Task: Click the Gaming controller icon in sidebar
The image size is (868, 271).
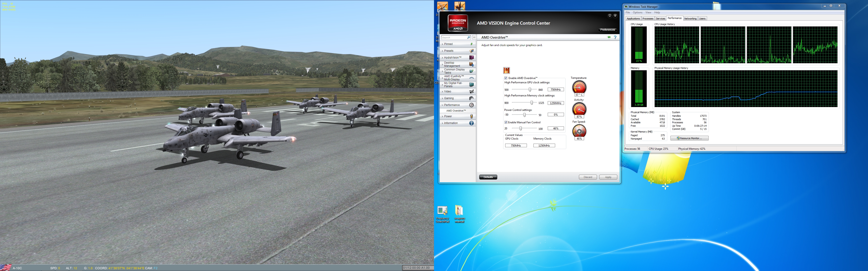Action: point(471,98)
